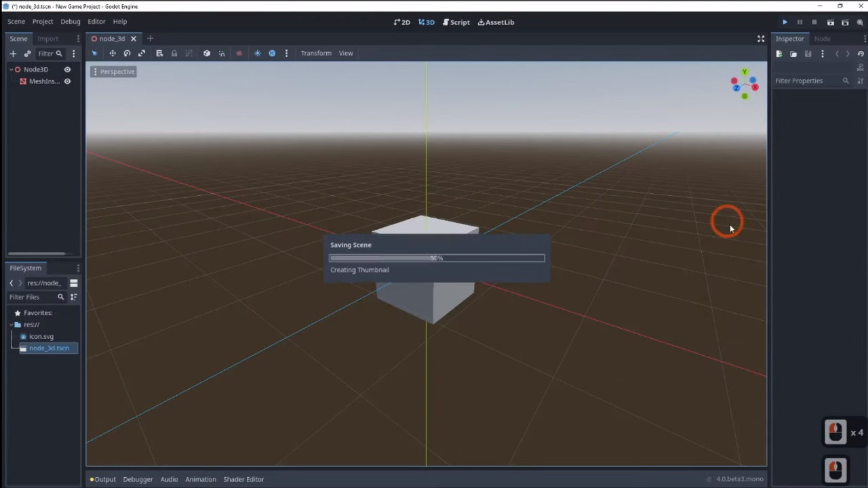Switch to the Script workspace tab
The width and height of the screenshot is (868, 488).
(x=456, y=22)
